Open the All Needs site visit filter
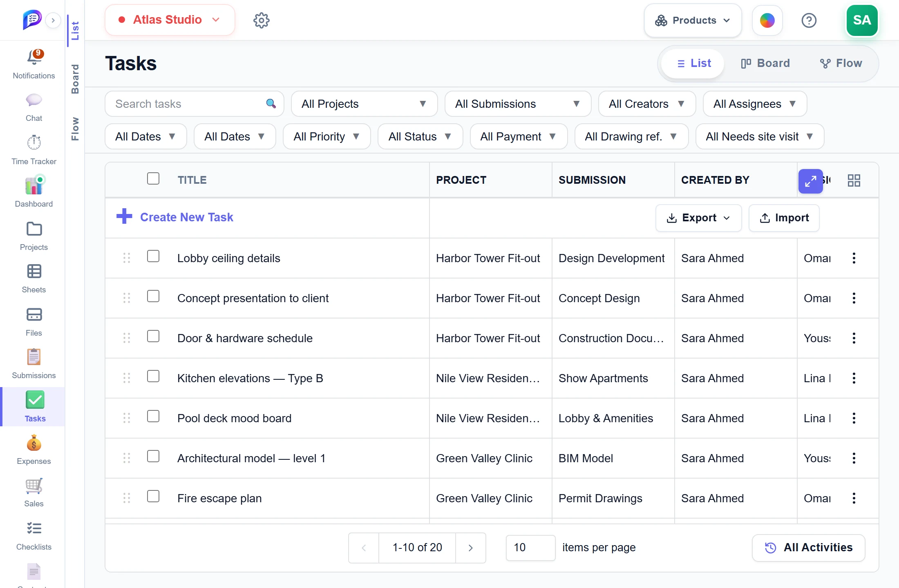 click(x=760, y=136)
